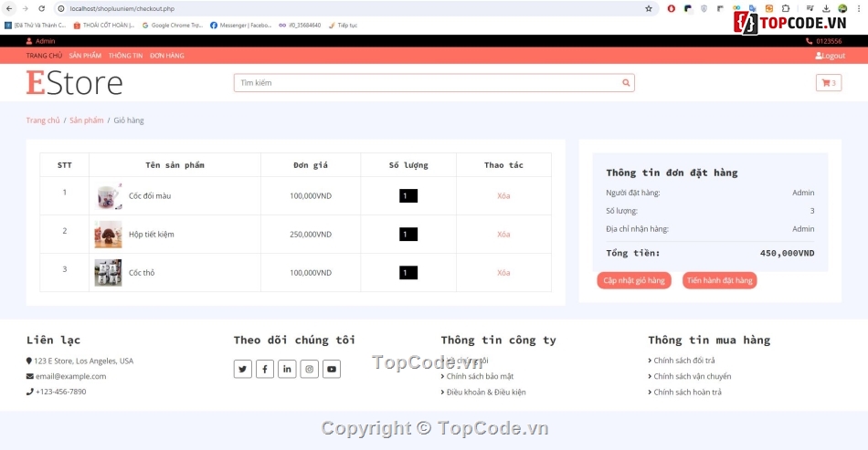
Task: Remove Cốc đổi màu with its Xóa link
Action: (x=503, y=195)
